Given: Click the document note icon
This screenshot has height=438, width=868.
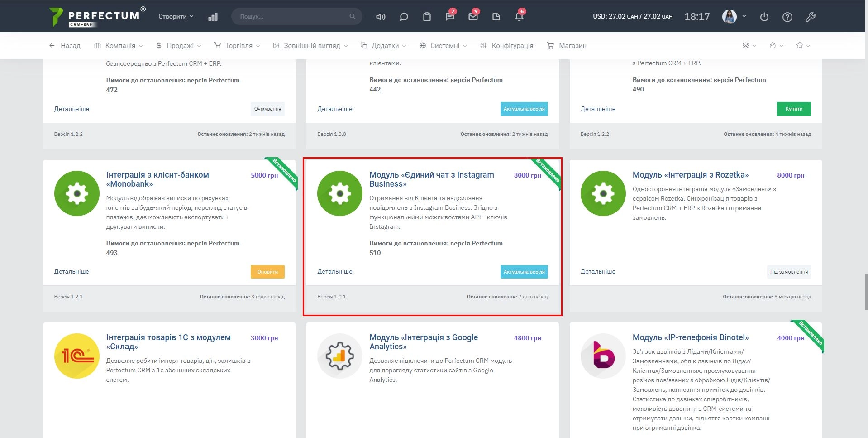Looking at the screenshot, I should pyautogui.click(x=496, y=17).
